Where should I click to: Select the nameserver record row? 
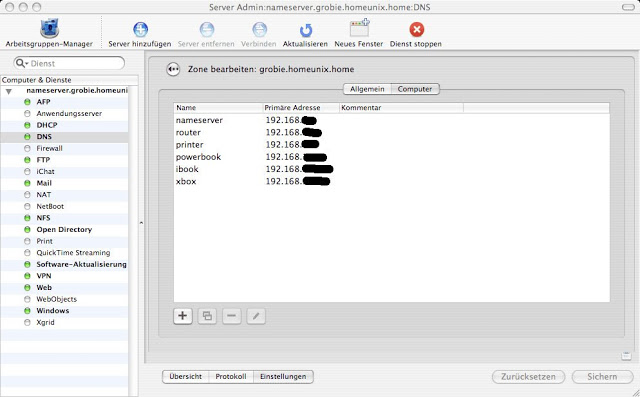[x=391, y=120]
